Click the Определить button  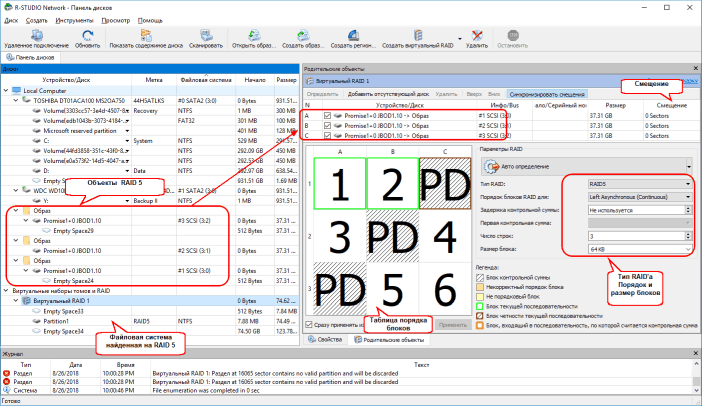(x=322, y=94)
